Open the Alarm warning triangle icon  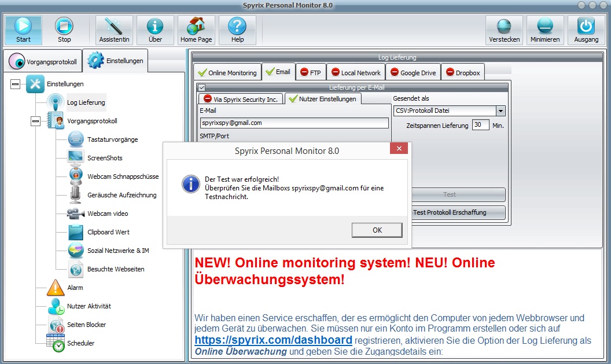[56, 288]
